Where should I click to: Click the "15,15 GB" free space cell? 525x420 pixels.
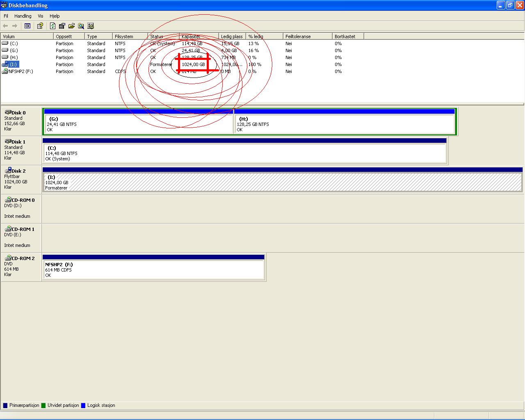pyautogui.click(x=230, y=43)
